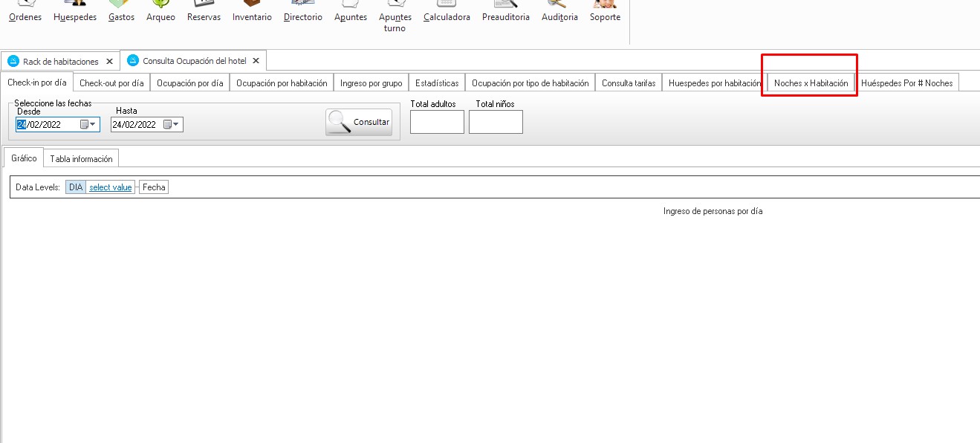The width and height of the screenshot is (980, 443).
Task: Open the Gastos toolbar icon
Action: [x=121, y=11]
